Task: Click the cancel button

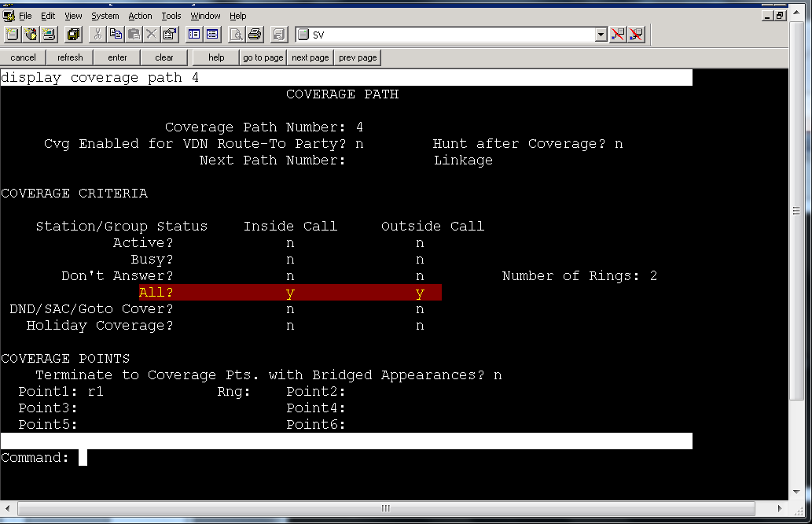Action: (x=24, y=57)
